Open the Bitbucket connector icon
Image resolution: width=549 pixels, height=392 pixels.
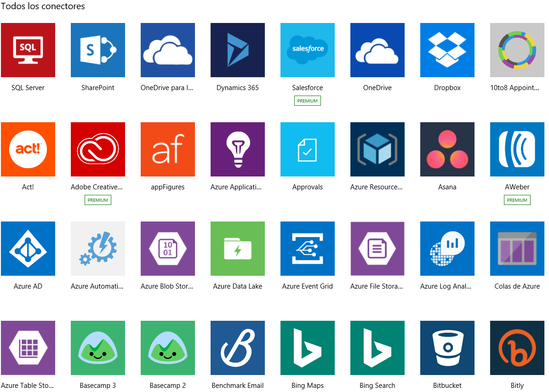pyautogui.click(x=447, y=348)
